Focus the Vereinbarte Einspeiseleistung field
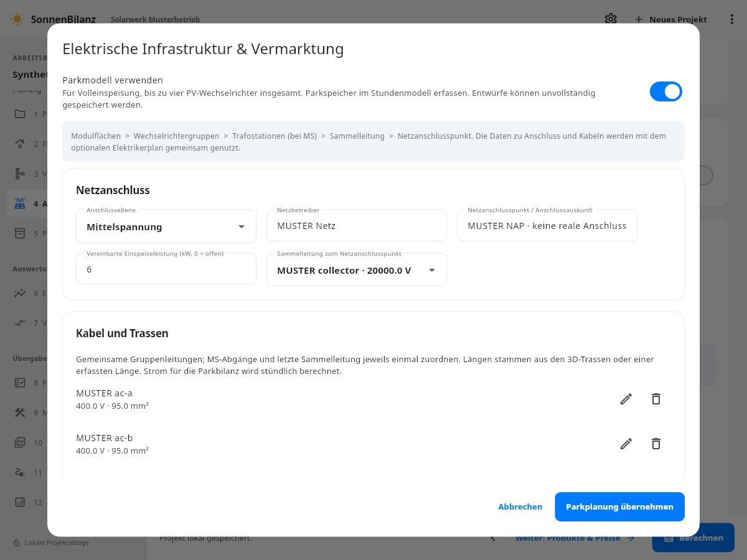Screen dimensions: 747x560 pyautogui.click(x=166, y=269)
